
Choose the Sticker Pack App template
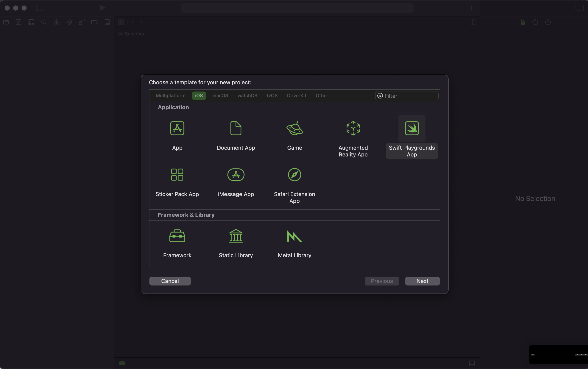[177, 175]
